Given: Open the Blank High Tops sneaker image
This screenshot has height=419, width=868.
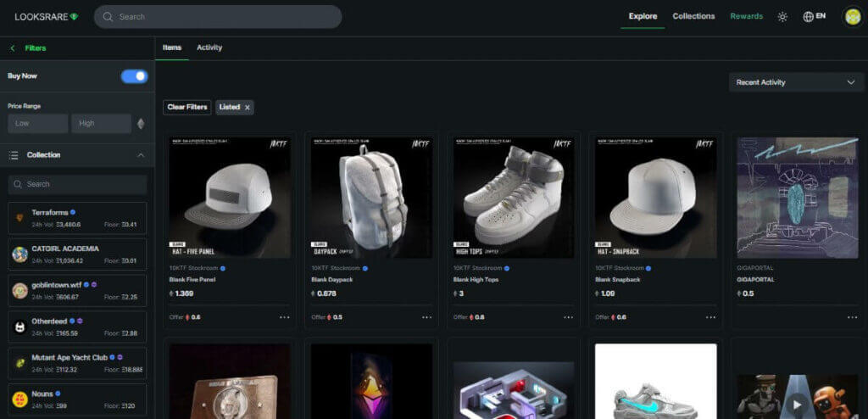Looking at the screenshot, I should pyautogui.click(x=514, y=198).
